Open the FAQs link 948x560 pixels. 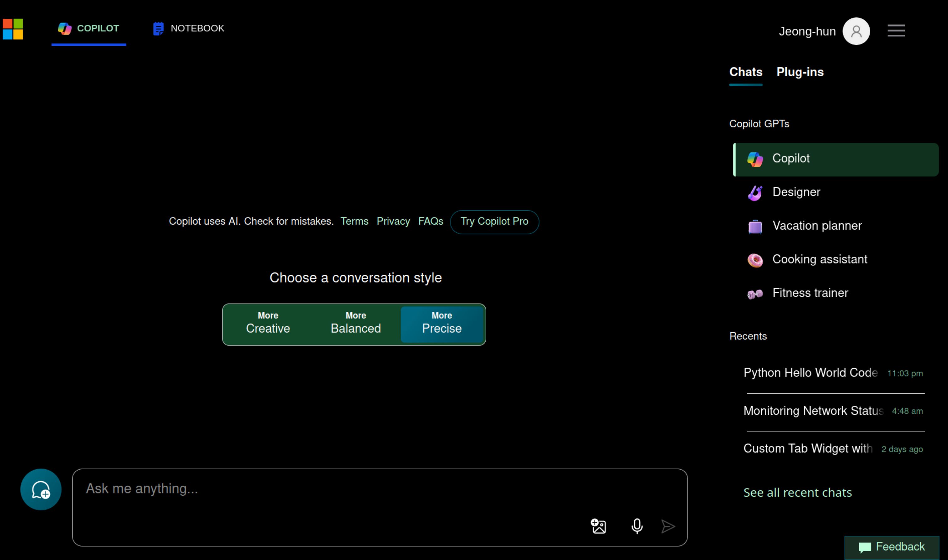(430, 221)
